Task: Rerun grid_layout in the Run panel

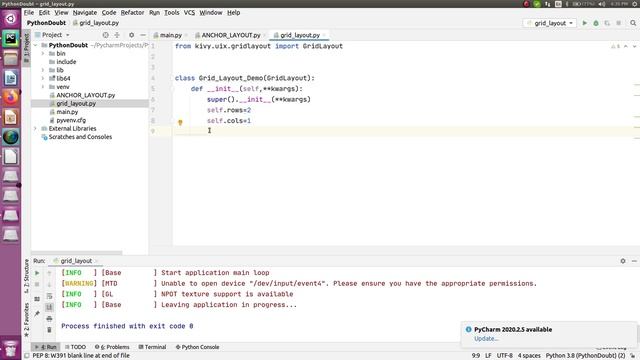Action: [x=37, y=273]
